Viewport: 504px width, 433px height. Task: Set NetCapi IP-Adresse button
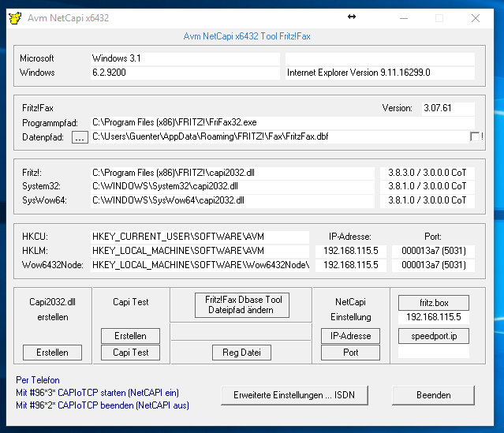tap(350, 336)
